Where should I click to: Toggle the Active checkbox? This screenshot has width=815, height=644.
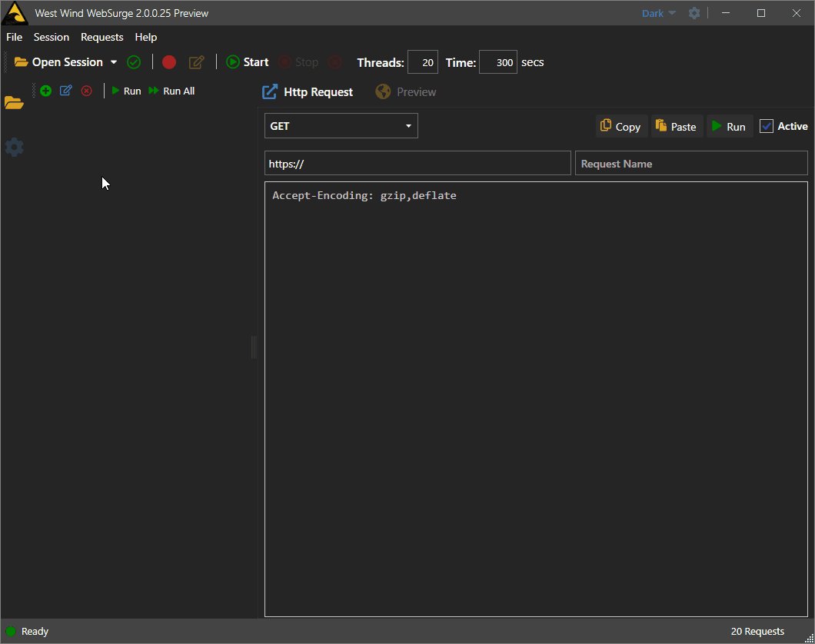tap(767, 126)
